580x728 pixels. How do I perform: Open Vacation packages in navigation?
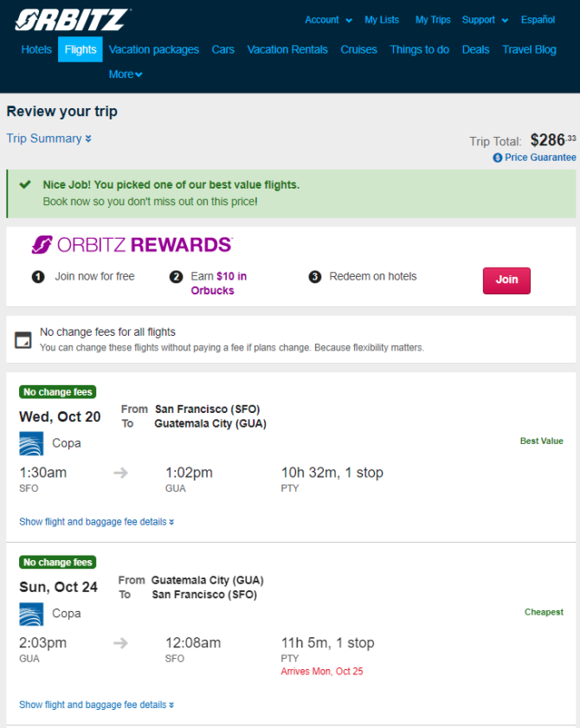pos(154,49)
